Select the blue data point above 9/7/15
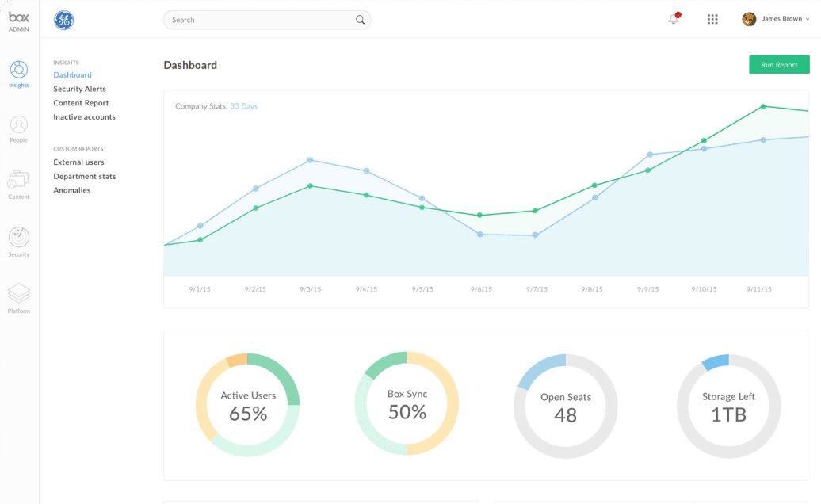 click(x=535, y=235)
